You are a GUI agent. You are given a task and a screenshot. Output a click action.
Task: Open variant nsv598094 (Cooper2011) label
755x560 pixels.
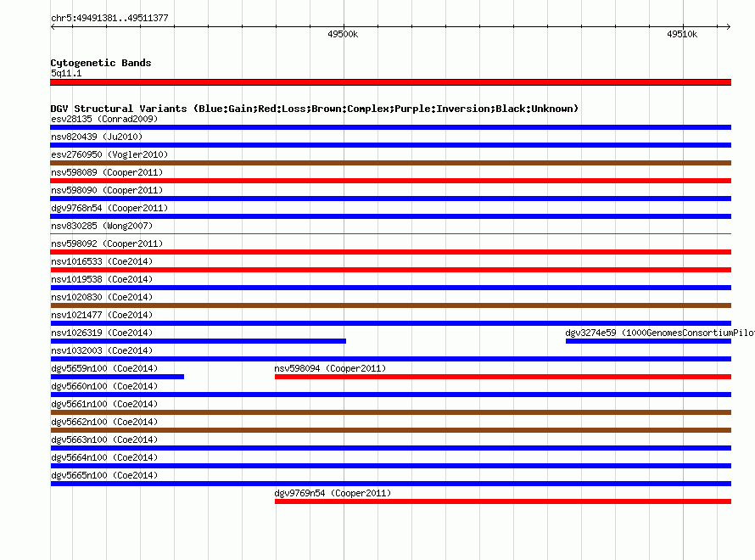coord(330,368)
